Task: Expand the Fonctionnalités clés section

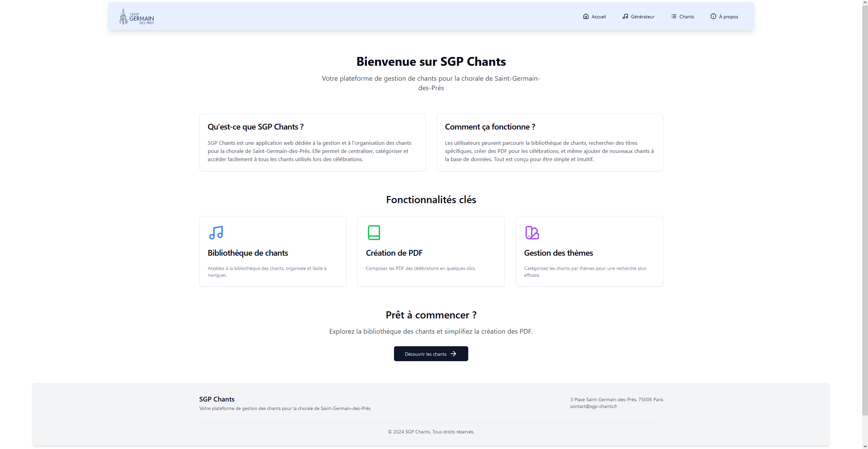Action: (431, 199)
